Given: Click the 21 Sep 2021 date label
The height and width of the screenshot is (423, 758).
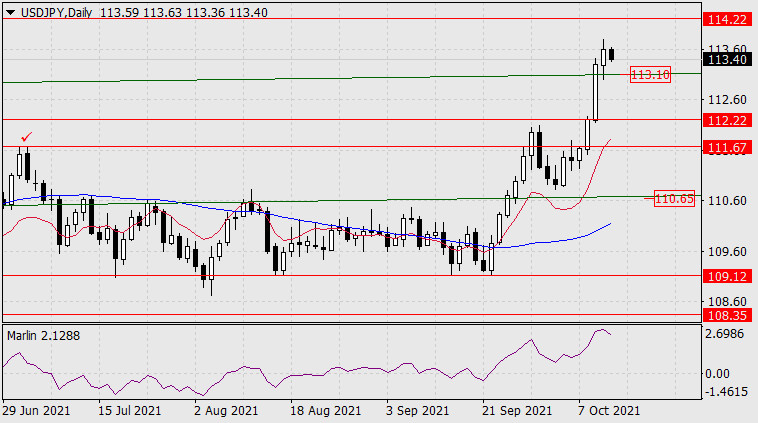Looking at the screenshot, I should point(516,411).
